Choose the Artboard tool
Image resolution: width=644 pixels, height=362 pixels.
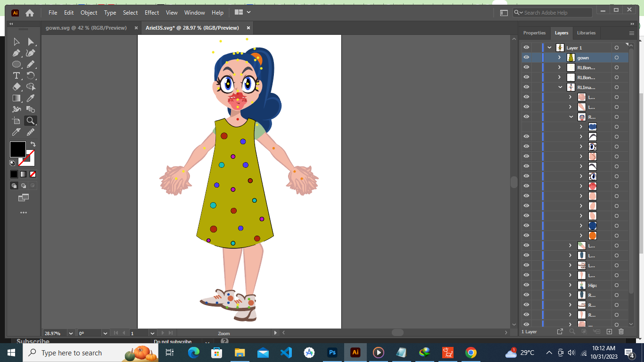17,121
